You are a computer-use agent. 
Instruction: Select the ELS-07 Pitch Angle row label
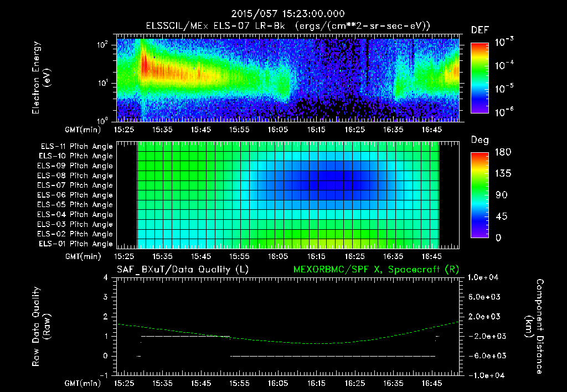click(75, 185)
